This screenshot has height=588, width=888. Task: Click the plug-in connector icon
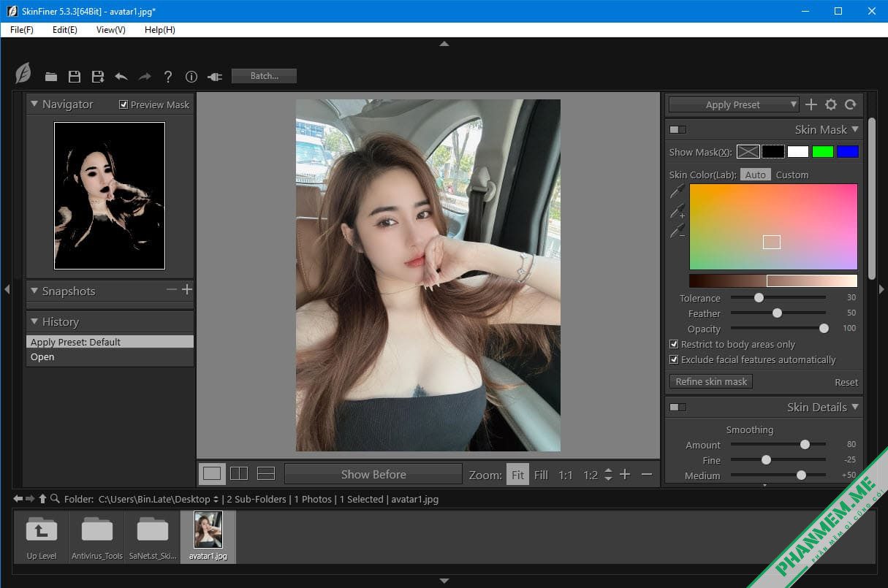pyautogui.click(x=214, y=76)
